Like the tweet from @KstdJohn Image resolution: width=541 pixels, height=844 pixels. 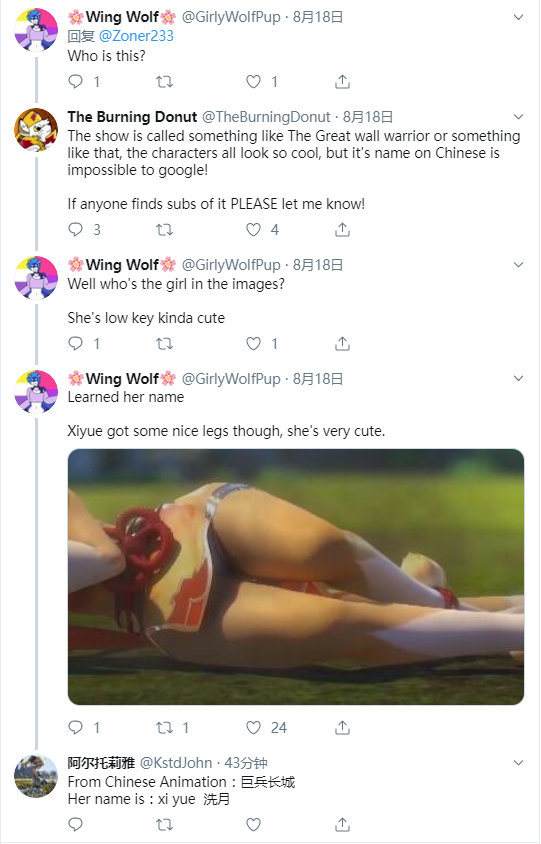pos(254,824)
